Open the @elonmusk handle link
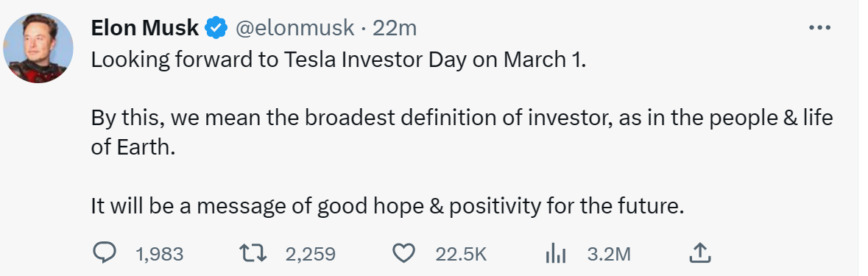Image resolution: width=868 pixels, height=276 pixels. click(295, 28)
